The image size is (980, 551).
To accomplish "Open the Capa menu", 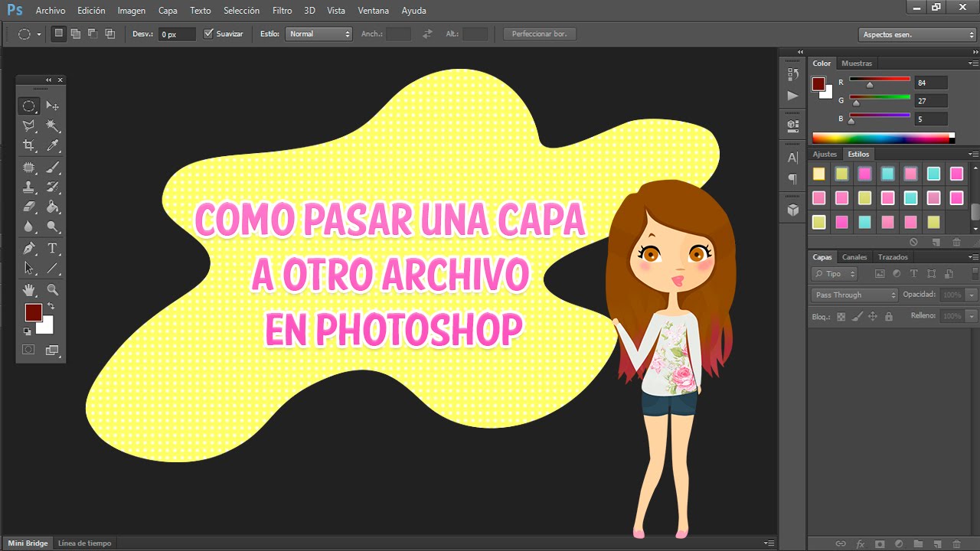I will point(168,11).
